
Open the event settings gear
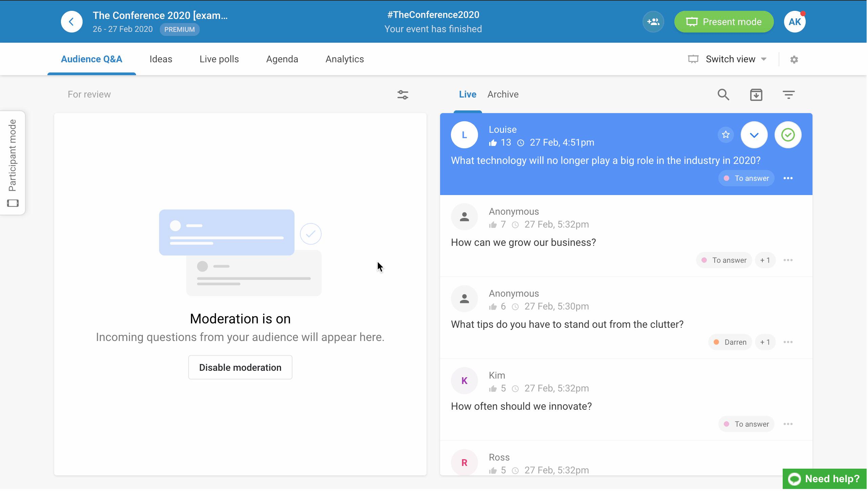tap(795, 60)
